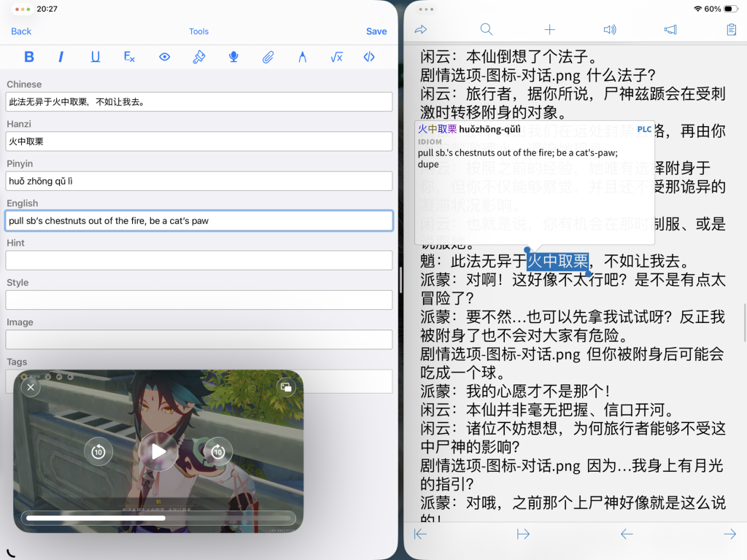Click the megaphone icon in the reader toolbar

672,30
